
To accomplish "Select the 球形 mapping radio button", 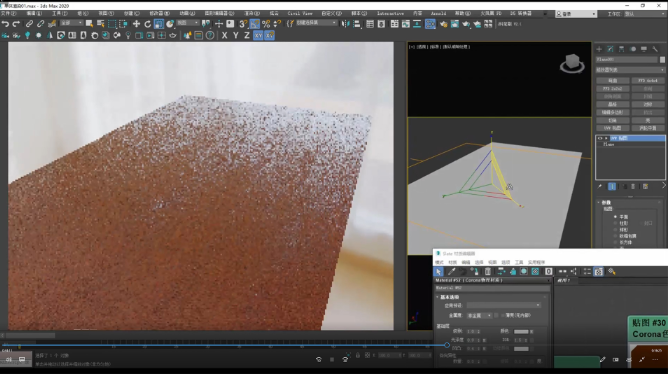I will pyautogui.click(x=615, y=230).
